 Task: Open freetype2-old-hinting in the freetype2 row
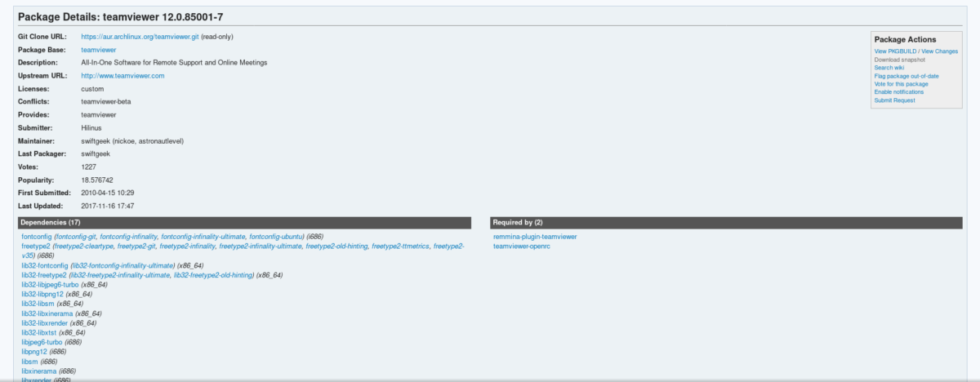[336, 246]
